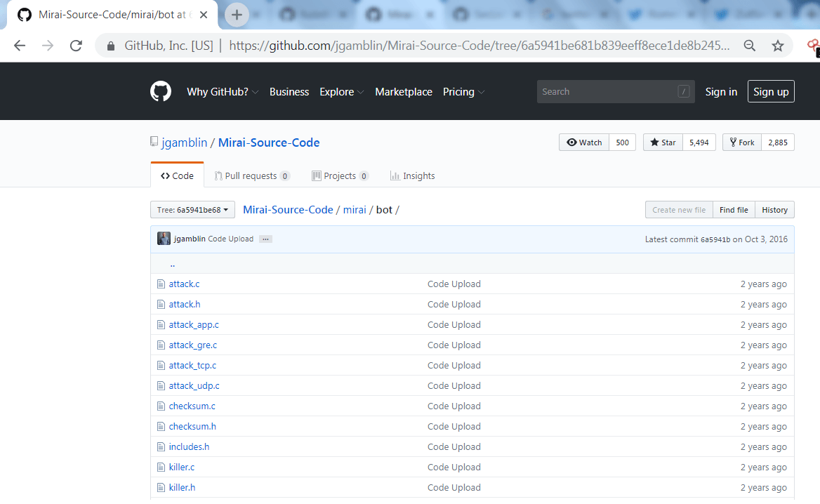820x504 pixels.
Task: Click the site security padlock icon
Action: point(111,46)
